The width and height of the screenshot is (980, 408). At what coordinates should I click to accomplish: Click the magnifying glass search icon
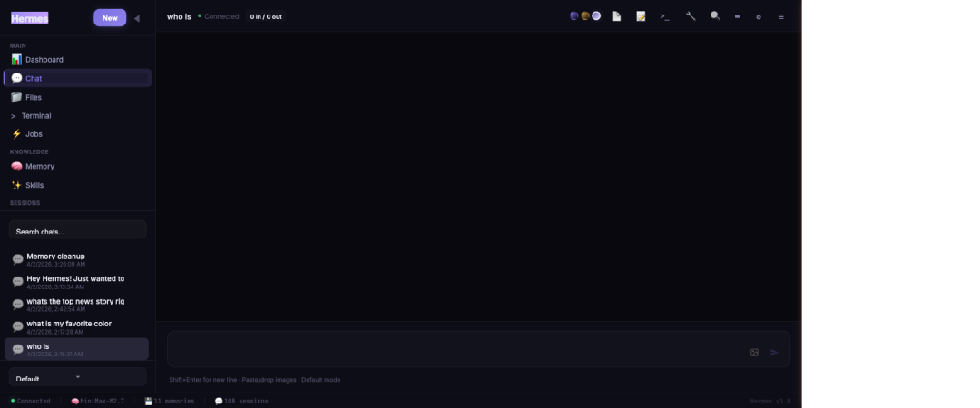(715, 16)
